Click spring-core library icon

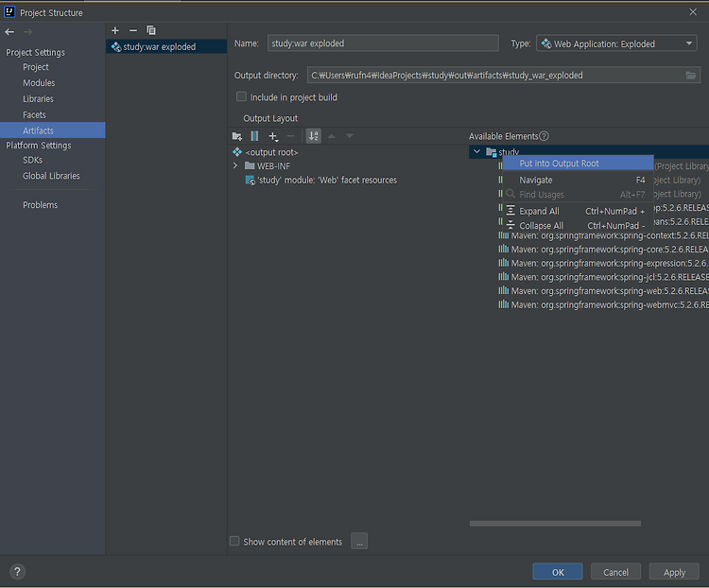point(503,250)
